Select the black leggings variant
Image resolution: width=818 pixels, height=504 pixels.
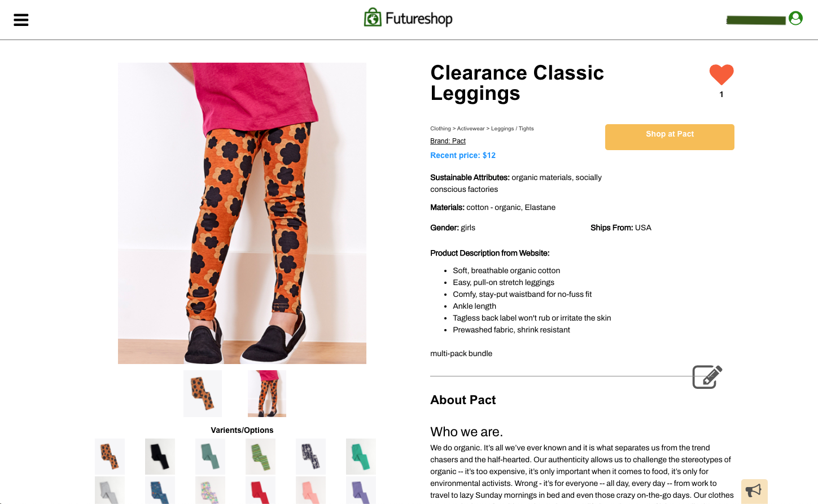tap(160, 457)
